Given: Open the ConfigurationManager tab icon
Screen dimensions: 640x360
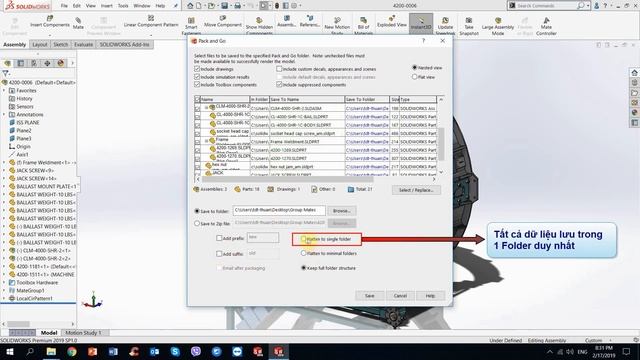Looking at the screenshot, I should tap(34, 63).
